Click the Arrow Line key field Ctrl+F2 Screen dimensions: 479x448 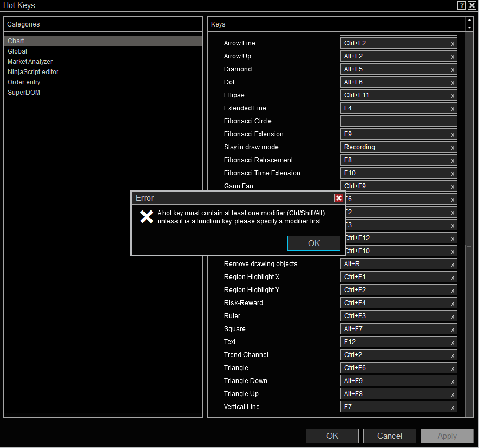399,43
